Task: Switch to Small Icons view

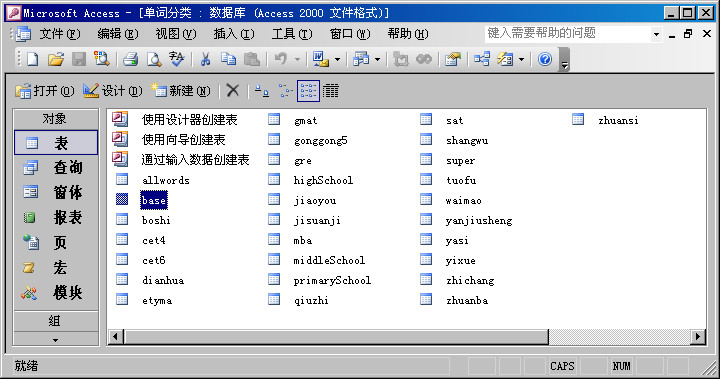Action: pos(285,91)
